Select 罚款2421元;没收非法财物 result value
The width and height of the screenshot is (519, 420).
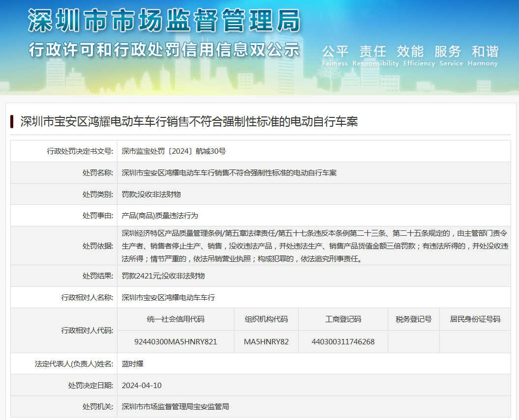pyautogui.click(x=163, y=276)
